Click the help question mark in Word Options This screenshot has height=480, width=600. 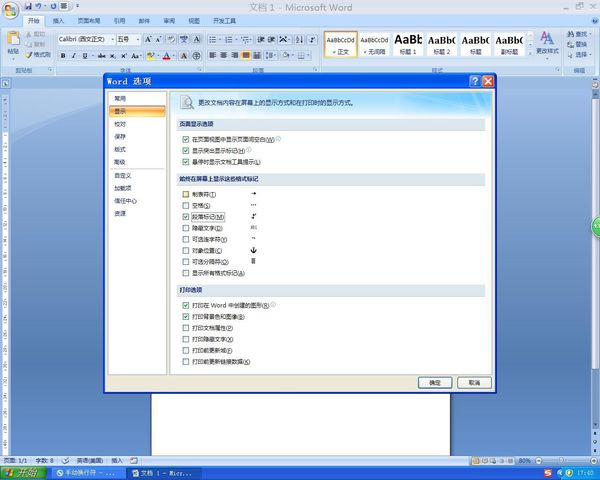475,81
